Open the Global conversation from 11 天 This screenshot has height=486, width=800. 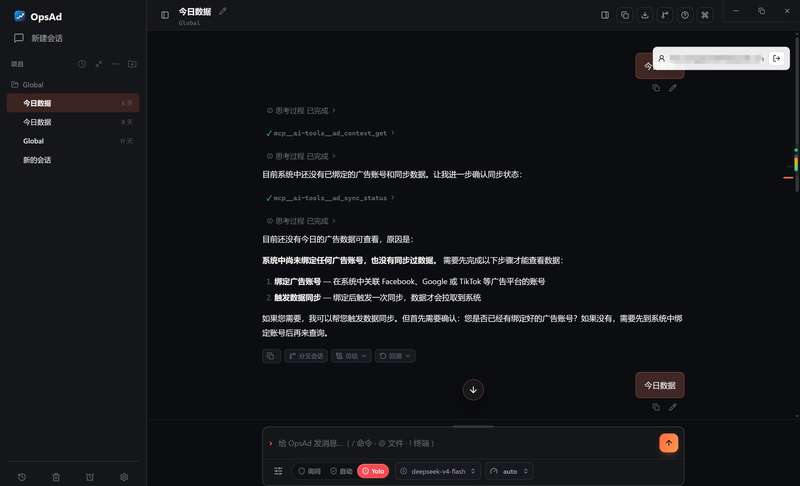coord(73,141)
